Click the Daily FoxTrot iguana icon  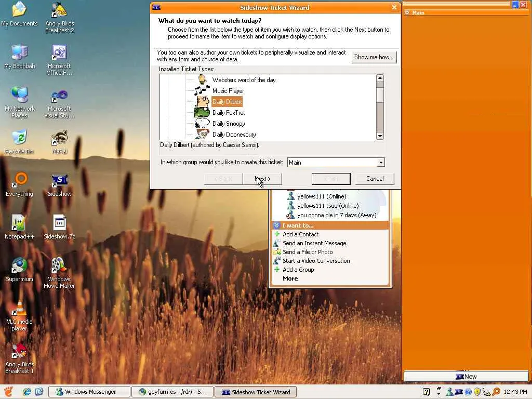pyautogui.click(x=202, y=112)
